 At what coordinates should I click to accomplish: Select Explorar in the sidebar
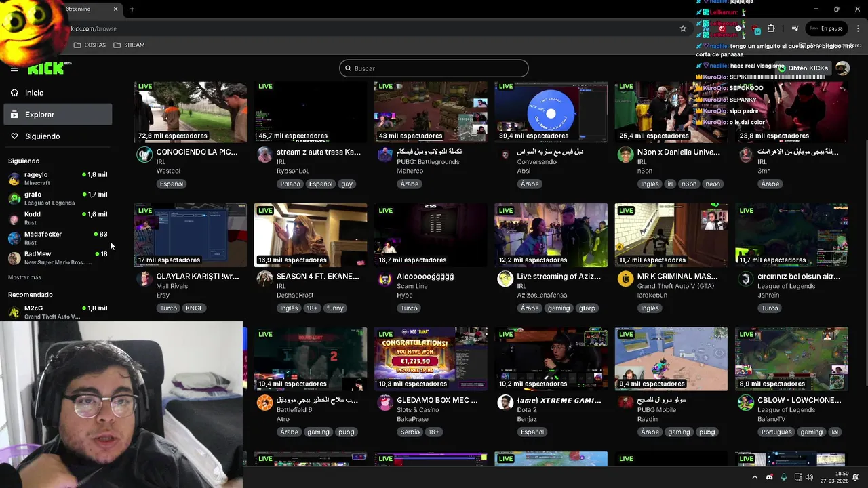(58, 115)
